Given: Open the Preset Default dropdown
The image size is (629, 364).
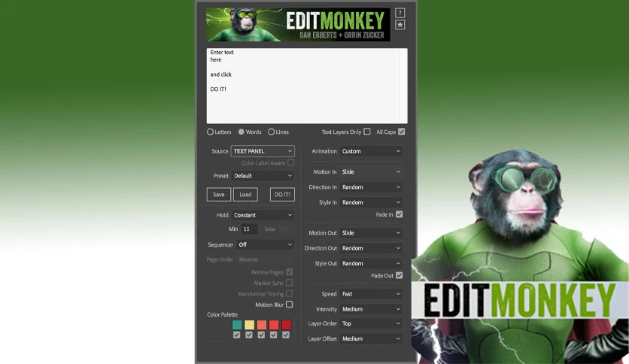Looking at the screenshot, I should click(263, 175).
